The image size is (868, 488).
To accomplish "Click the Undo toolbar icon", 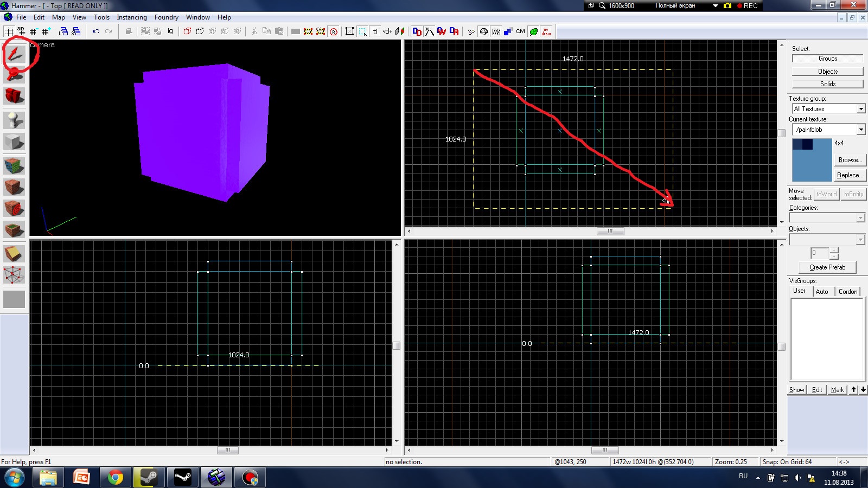I will [95, 31].
